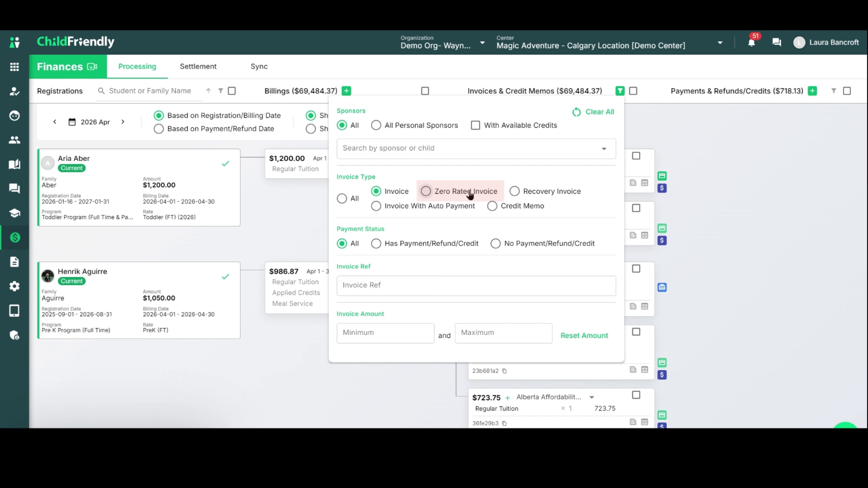The image size is (868, 488).
Task: Click the Maximum invoice amount field
Action: point(503,333)
